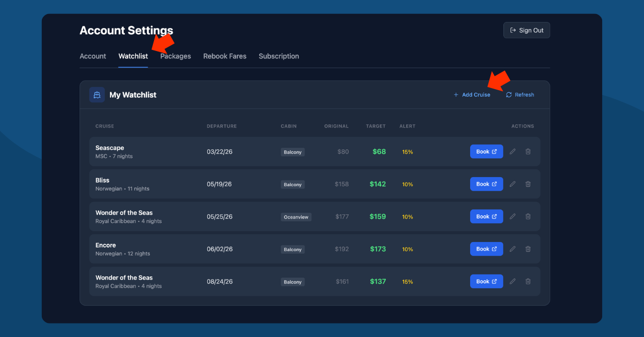This screenshot has height=337, width=644.
Task: Book the Seascape MSC cruise
Action: point(486,152)
